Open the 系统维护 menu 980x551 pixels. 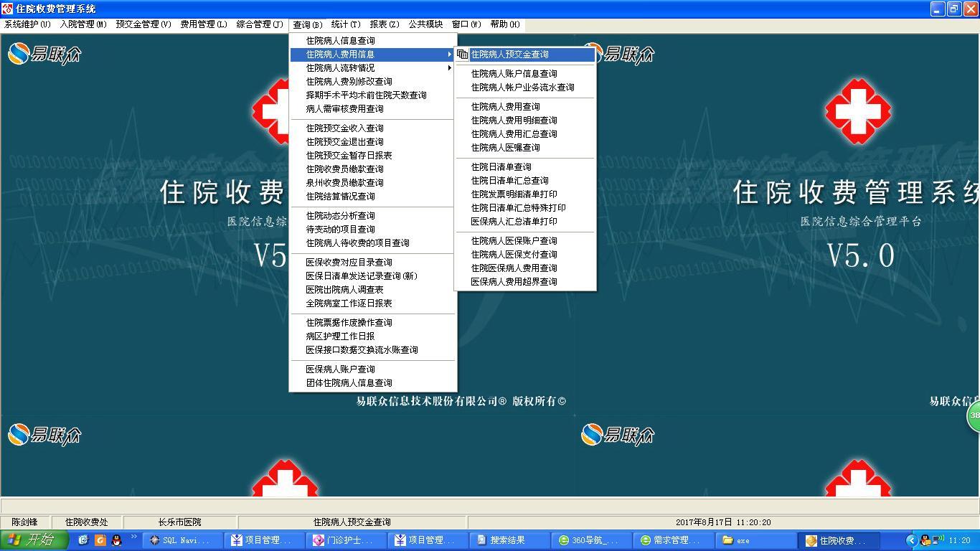click(27, 24)
